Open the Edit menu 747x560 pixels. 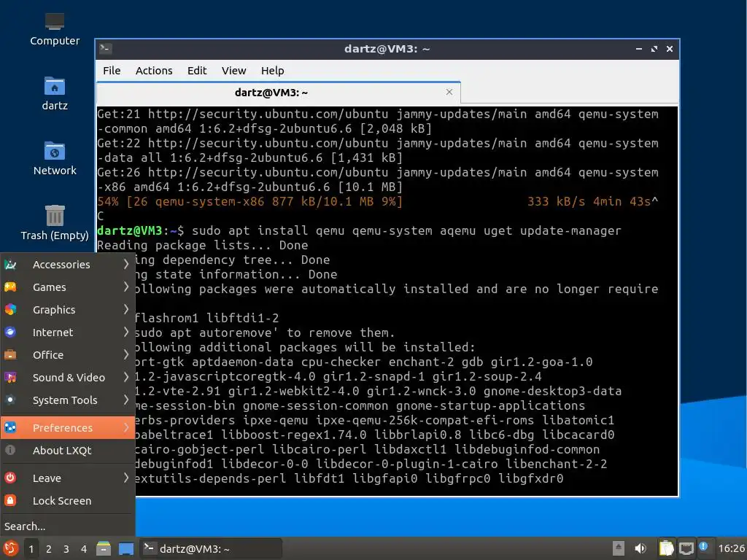tap(197, 71)
